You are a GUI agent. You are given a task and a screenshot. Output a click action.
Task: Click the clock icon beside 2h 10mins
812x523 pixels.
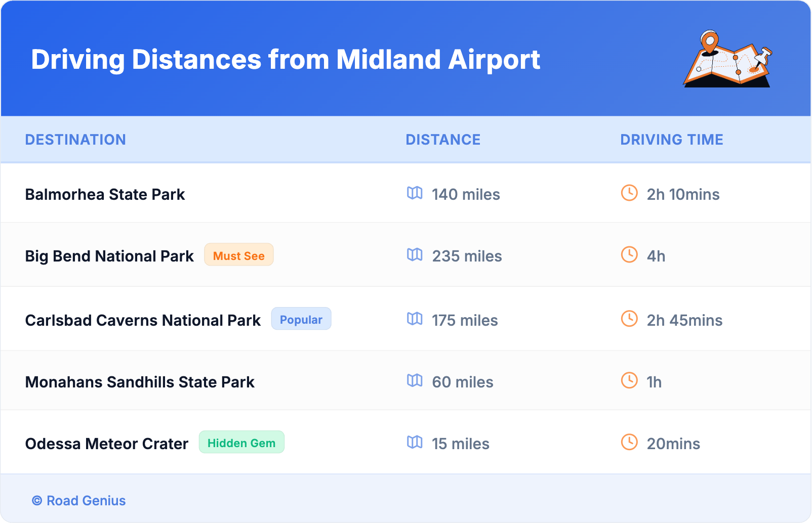(x=629, y=193)
